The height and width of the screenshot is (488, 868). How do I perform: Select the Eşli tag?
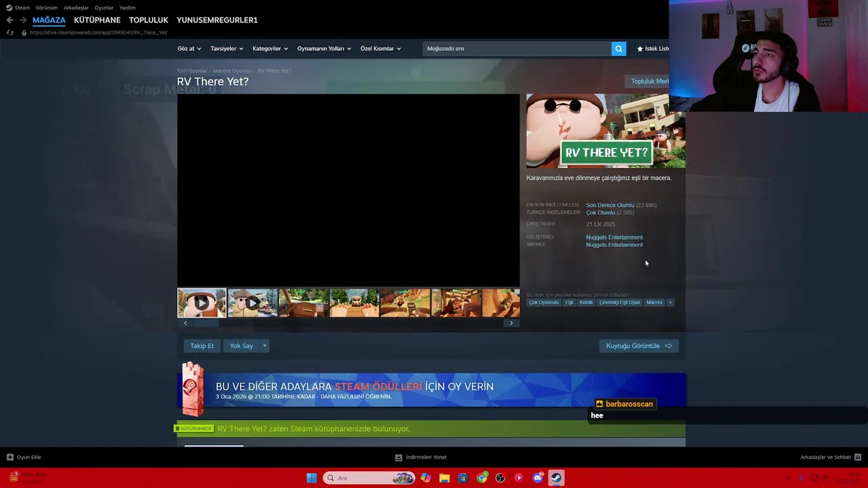(x=569, y=302)
